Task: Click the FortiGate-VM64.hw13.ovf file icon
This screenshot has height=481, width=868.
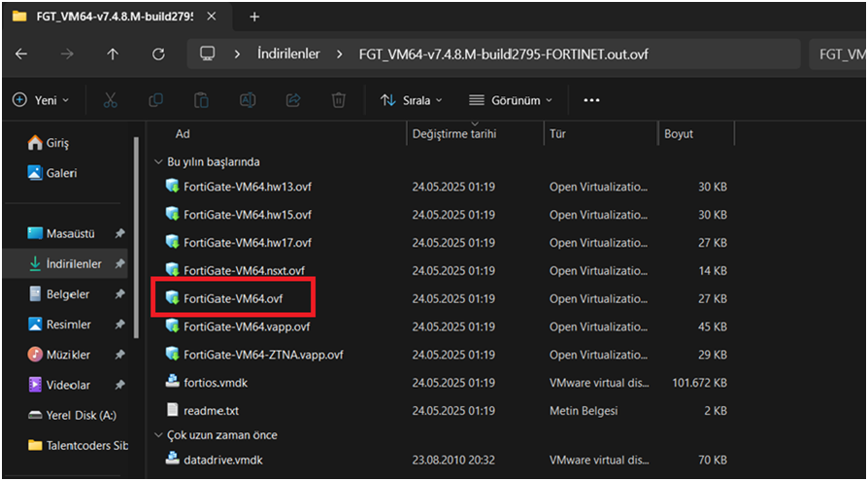Action: click(172, 187)
